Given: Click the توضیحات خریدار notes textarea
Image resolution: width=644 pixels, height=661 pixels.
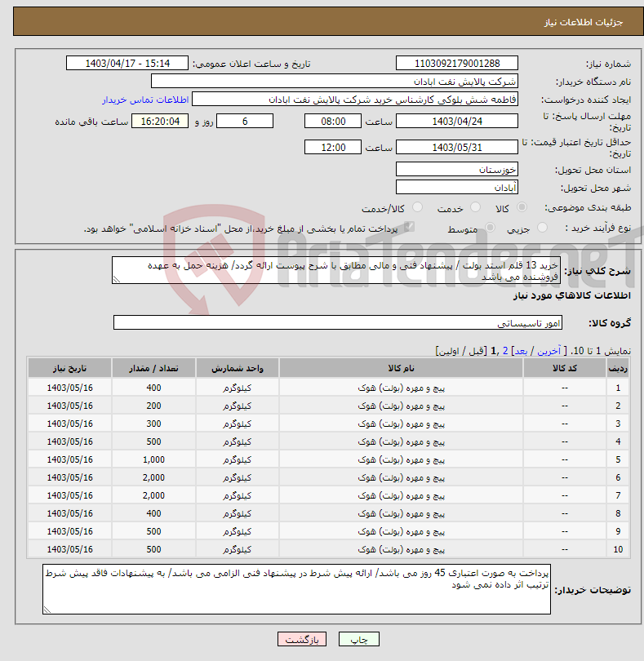Looking at the screenshot, I should tap(296, 589).
